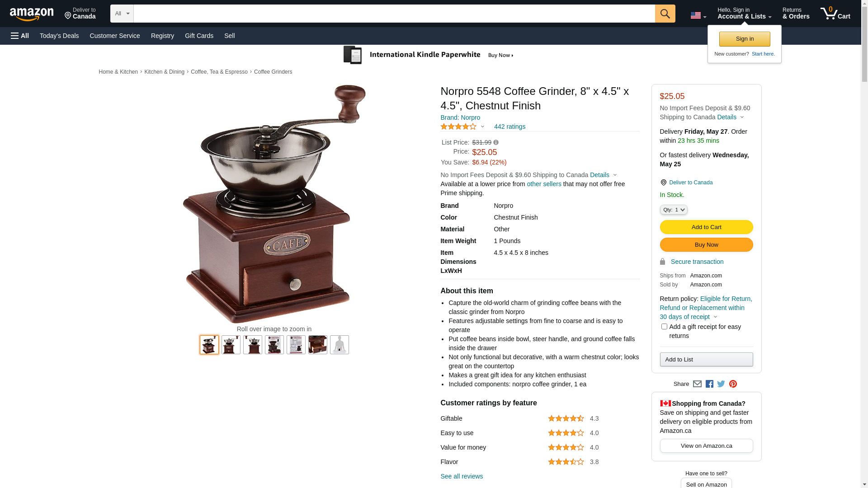Click the Amazon logo

[x=32, y=14]
